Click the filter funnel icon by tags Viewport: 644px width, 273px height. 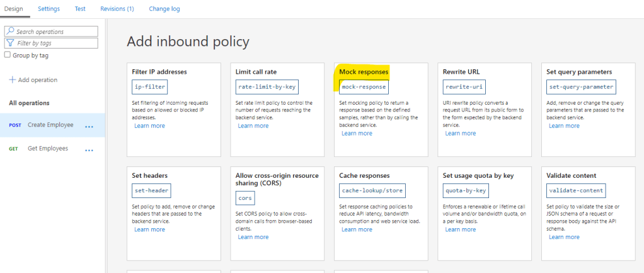(10, 43)
